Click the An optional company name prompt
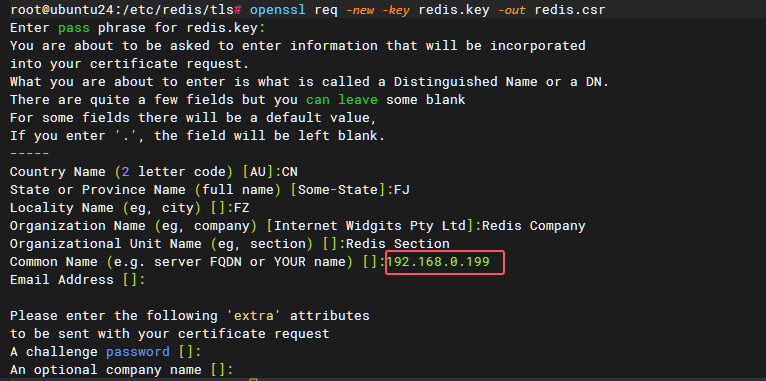This screenshot has height=381, width=766. pyautogui.click(x=122, y=370)
